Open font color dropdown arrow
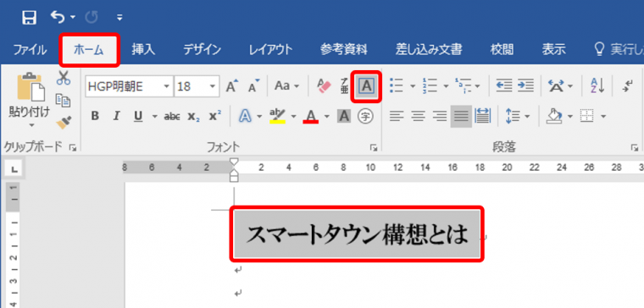The image size is (644, 308). [327, 117]
